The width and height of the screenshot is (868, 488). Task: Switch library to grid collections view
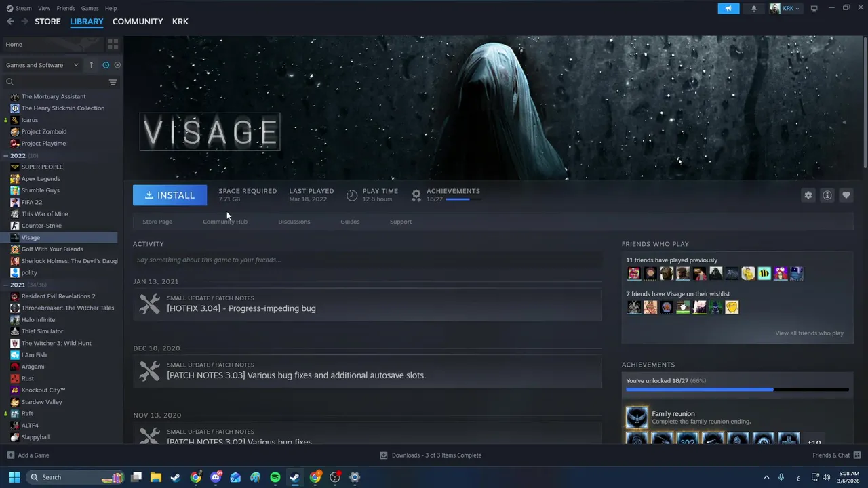tap(113, 44)
